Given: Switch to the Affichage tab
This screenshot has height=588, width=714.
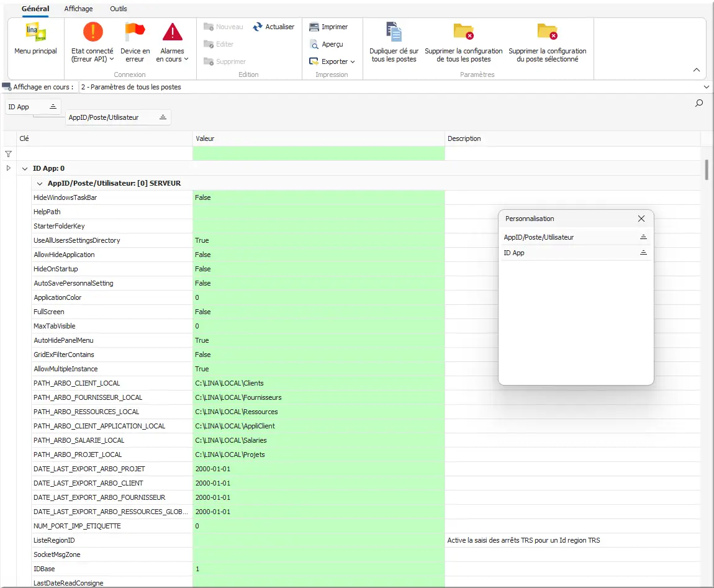Looking at the screenshot, I should point(78,9).
